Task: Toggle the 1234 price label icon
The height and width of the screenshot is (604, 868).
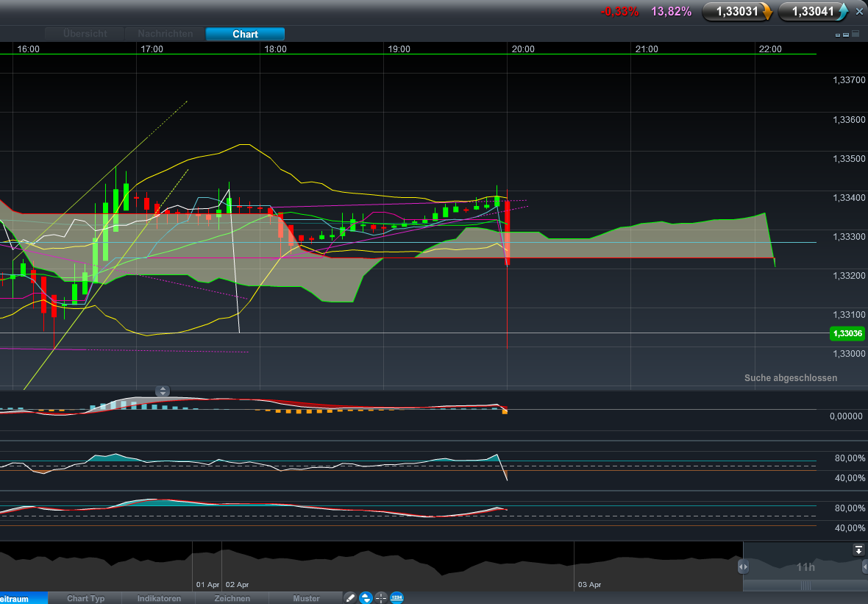Action: (397, 598)
